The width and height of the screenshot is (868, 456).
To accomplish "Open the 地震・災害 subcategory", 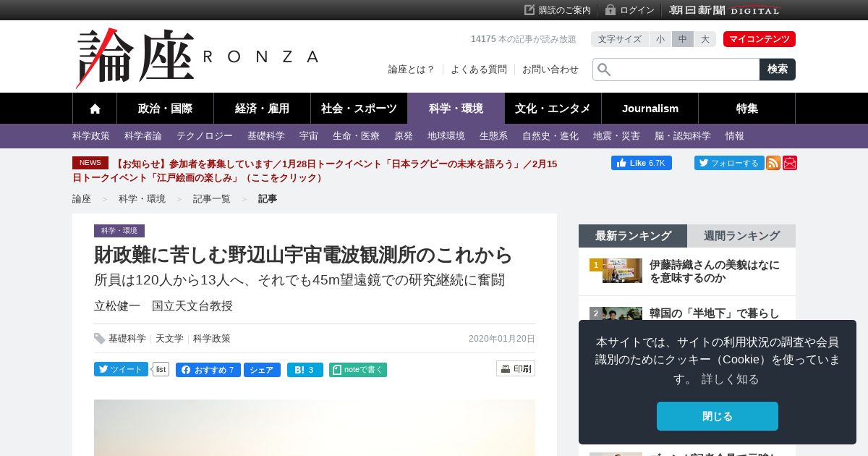I will click(616, 136).
